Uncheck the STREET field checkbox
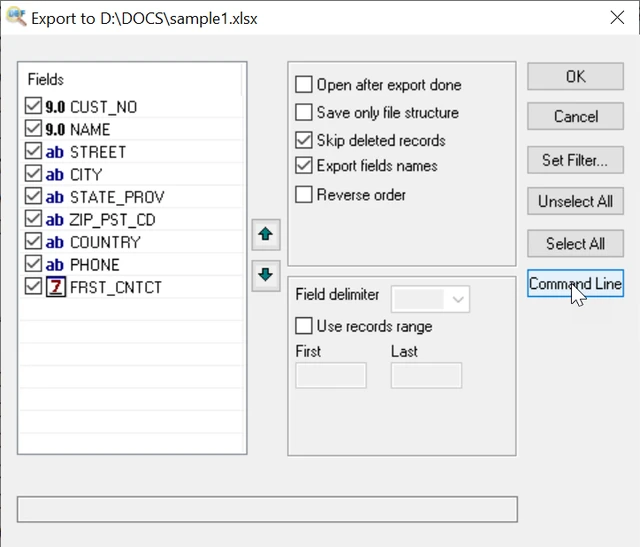640x547 pixels. (33, 151)
